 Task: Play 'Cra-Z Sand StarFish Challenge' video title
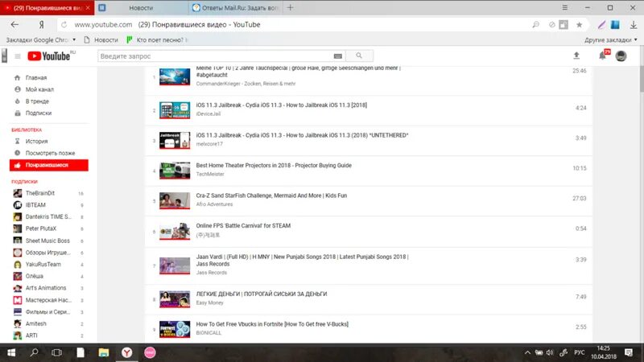pos(271,195)
